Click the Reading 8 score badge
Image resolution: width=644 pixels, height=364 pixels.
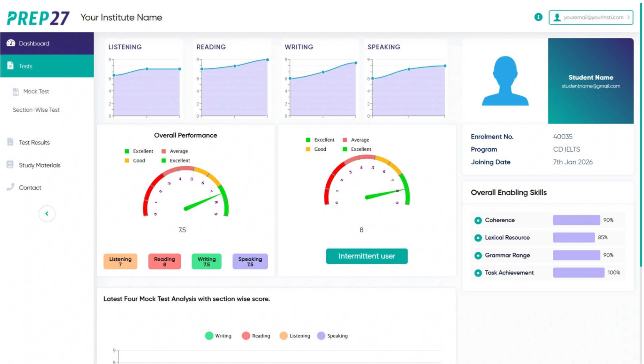coord(164,261)
